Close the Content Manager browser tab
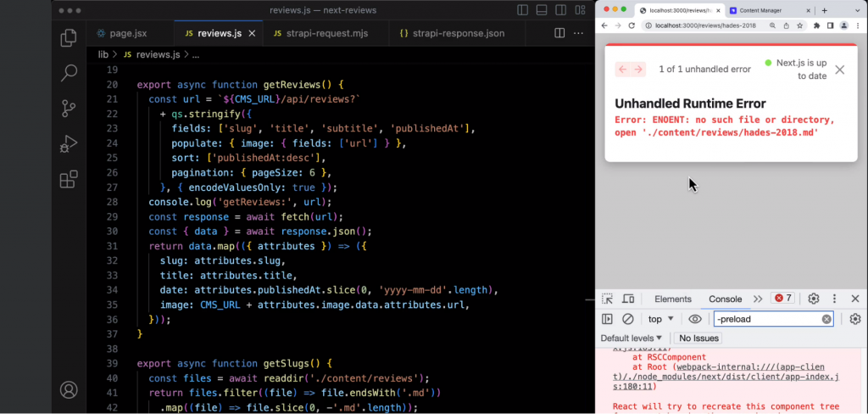Screen dimensions: 868x414 tap(808, 10)
